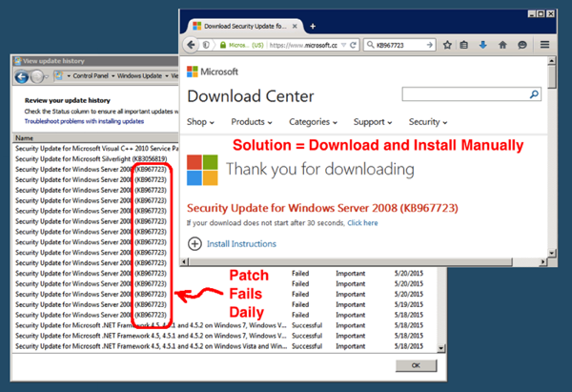
Task: Open the bookmarks list clipboard icon
Action: coord(463,45)
